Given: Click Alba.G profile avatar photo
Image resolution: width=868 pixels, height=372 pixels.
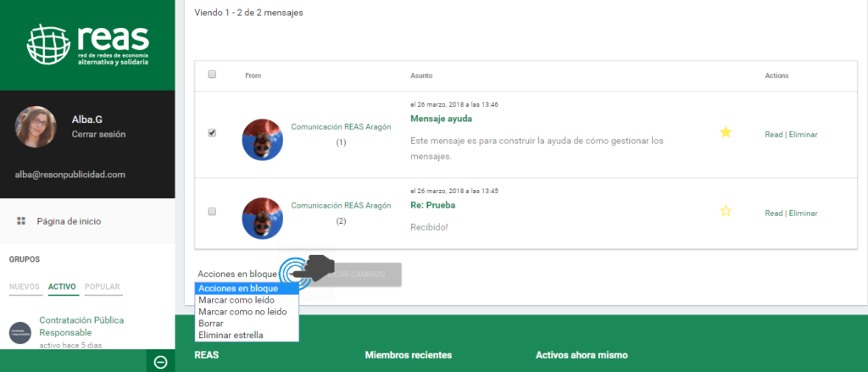Looking at the screenshot, I should click(36, 127).
